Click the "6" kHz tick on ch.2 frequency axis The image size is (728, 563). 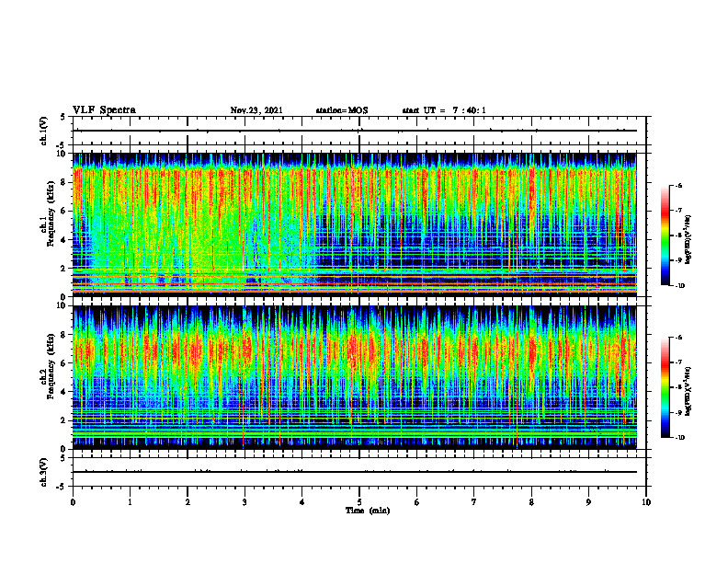pyautogui.click(x=64, y=363)
